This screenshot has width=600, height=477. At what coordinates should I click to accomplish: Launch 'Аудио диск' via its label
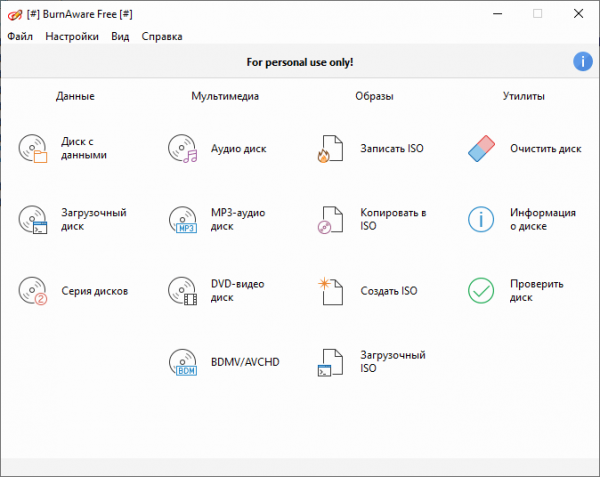pyautogui.click(x=238, y=149)
